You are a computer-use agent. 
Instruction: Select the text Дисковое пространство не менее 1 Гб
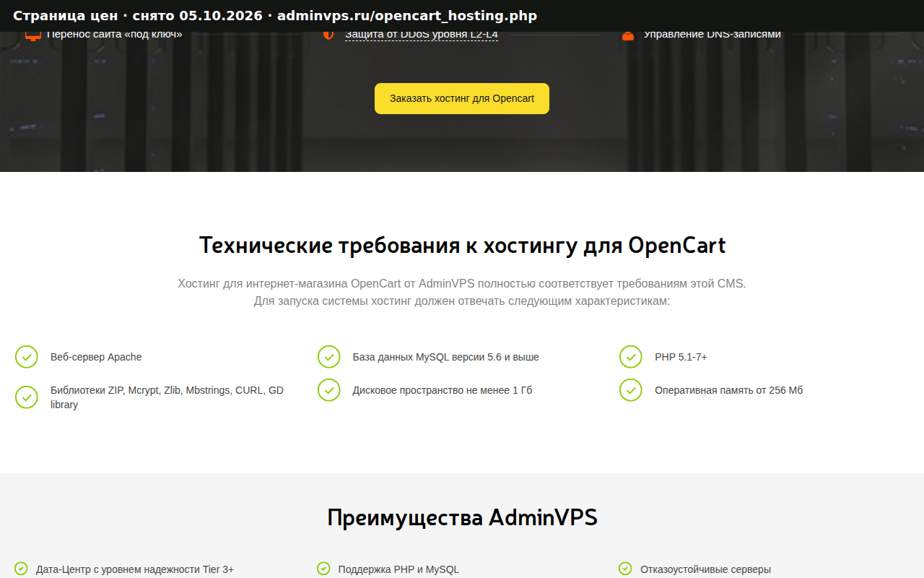point(443,390)
